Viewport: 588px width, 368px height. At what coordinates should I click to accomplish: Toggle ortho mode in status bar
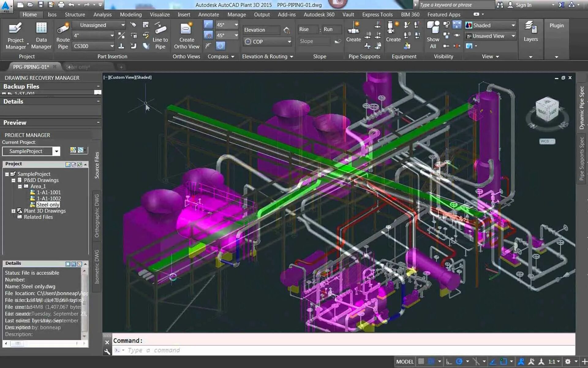click(449, 362)
